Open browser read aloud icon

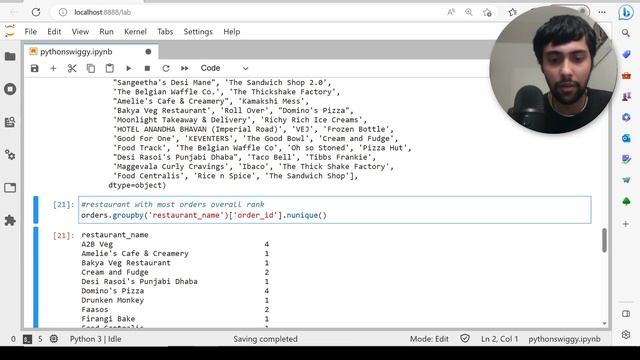(x=451, y=12)
